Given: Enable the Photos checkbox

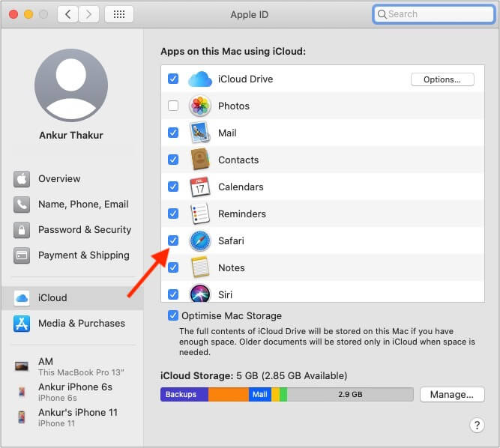Looking at the screenshot, I should (173, 106).
